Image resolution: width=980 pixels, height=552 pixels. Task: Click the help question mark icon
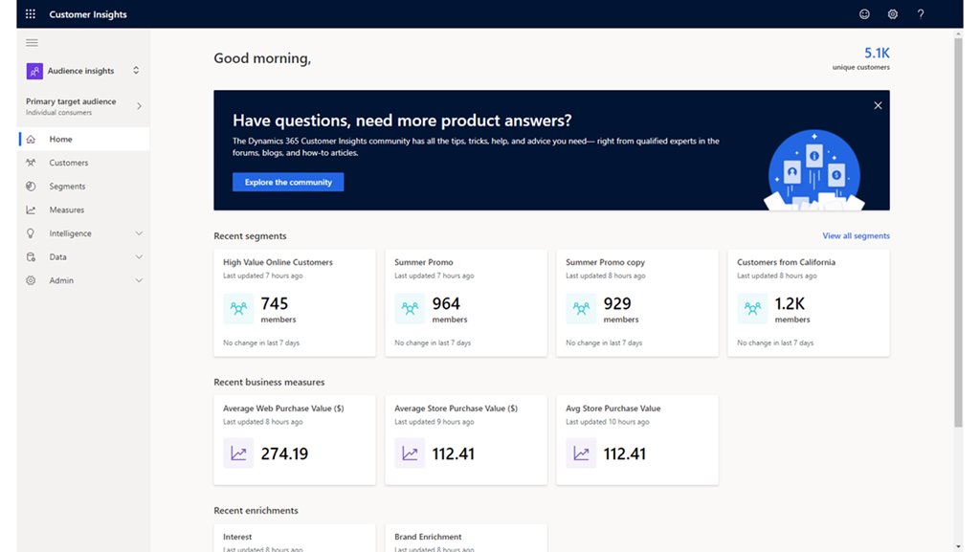[921, 14]
